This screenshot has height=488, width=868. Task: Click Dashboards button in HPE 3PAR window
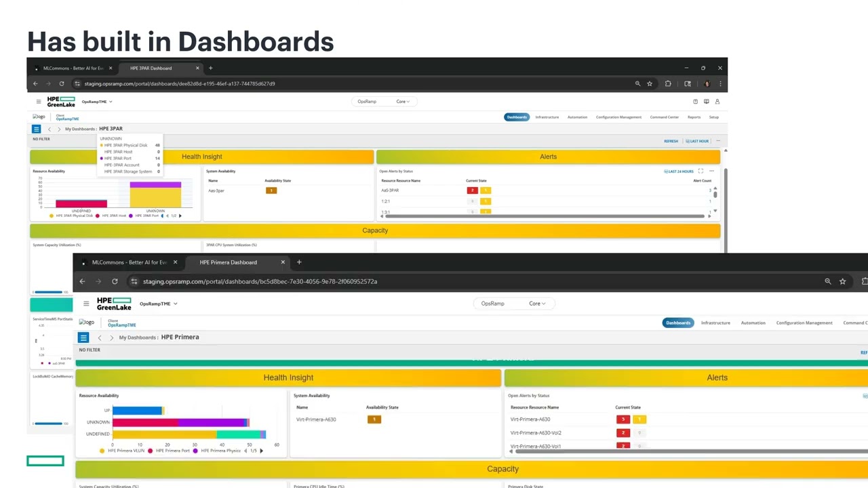(517, 117)
